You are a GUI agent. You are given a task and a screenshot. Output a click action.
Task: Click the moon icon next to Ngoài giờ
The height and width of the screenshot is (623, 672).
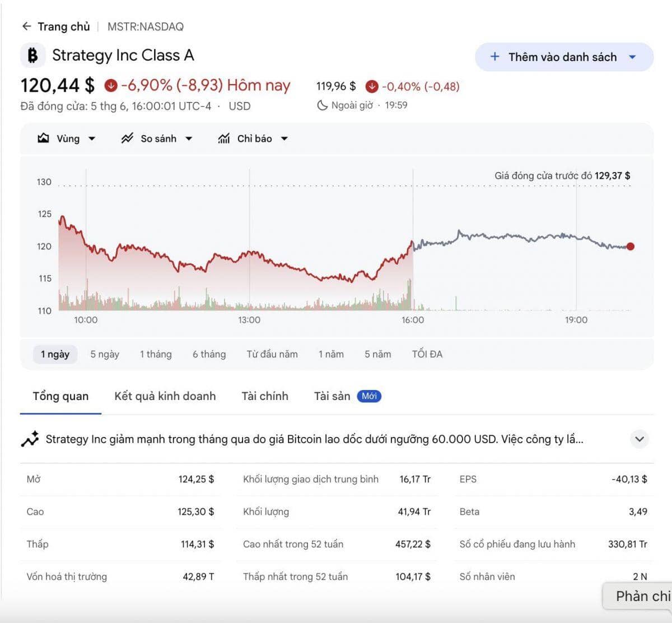tap(322, 105)
